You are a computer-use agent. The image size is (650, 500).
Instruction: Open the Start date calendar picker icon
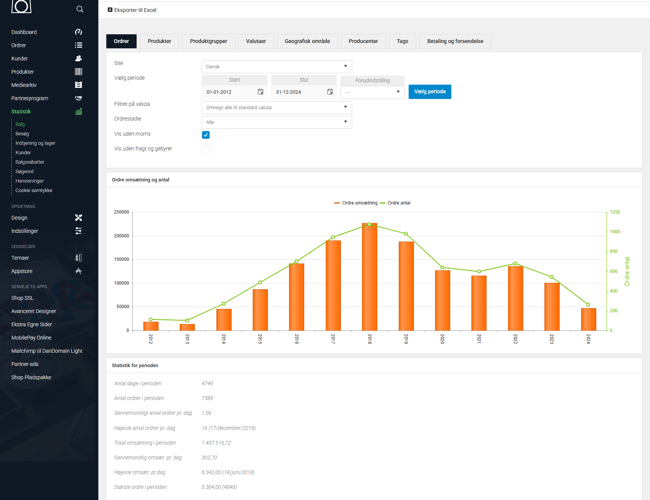(261, 92)
